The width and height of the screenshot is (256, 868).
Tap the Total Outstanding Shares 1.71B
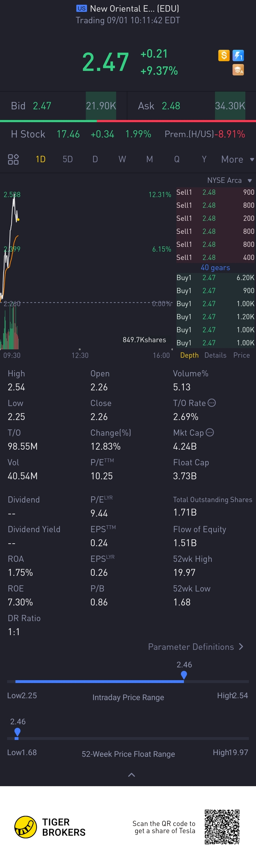click(185, 512)
